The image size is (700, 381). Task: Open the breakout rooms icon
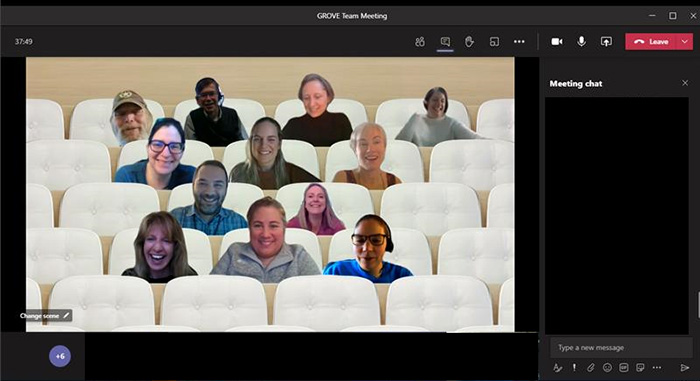(x=494, y=42)
